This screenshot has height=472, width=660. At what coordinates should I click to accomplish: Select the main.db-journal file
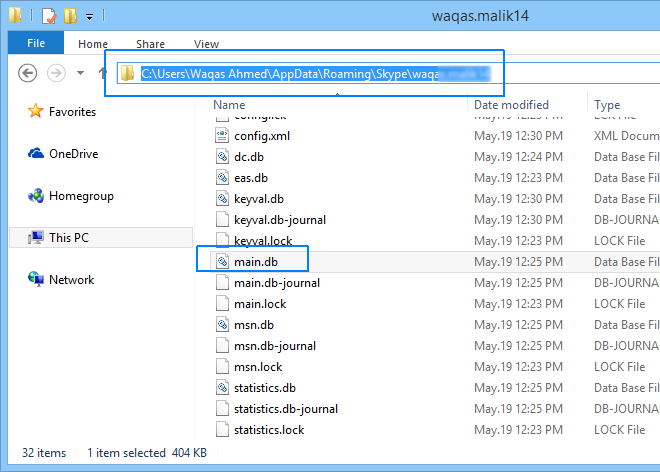click(277, 283)
